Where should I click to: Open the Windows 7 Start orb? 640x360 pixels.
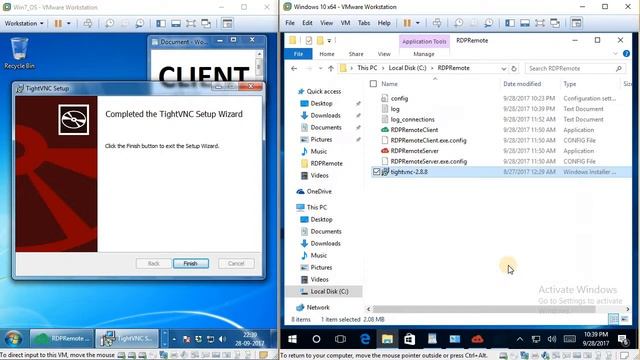(x=13, y=339)
